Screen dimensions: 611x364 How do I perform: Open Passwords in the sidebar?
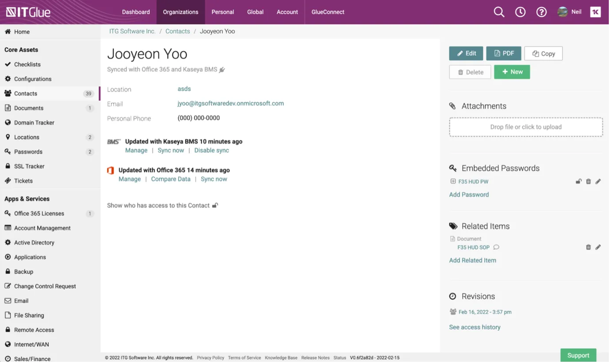(28, 152)
